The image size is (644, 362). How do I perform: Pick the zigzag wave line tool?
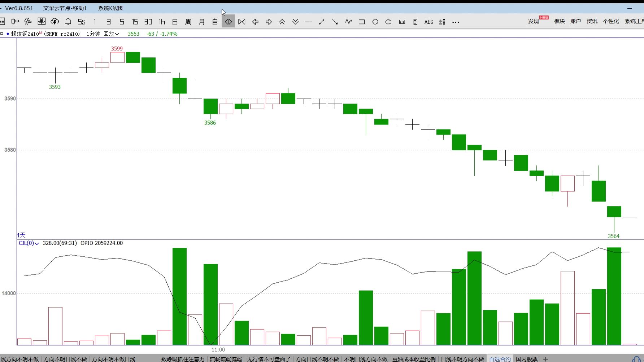point(348,22)
